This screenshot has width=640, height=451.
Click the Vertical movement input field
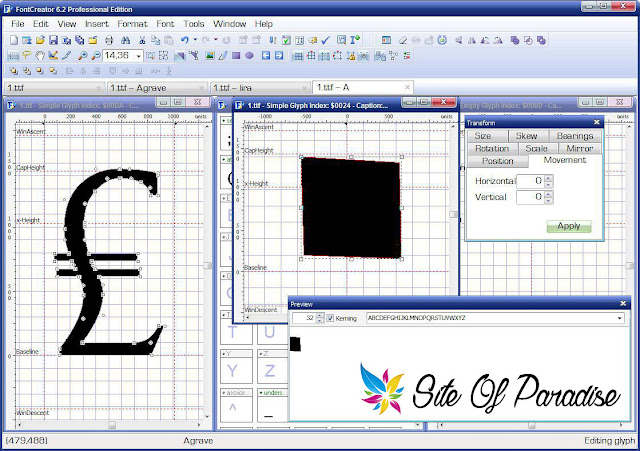(x=530, y=197)
